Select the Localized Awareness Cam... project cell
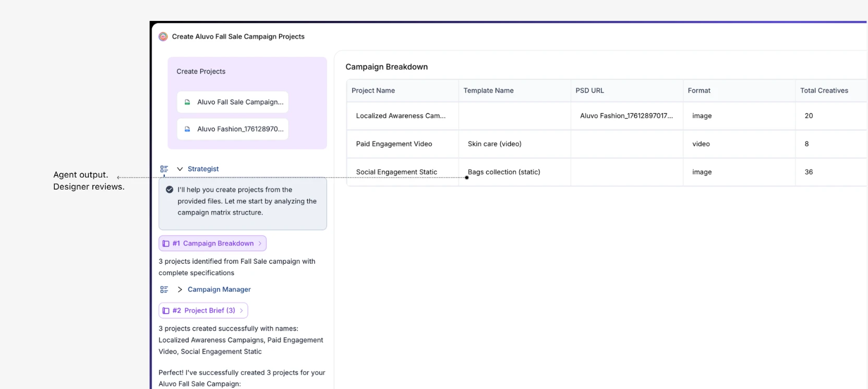868x389 pixels. click(x=403, y=116)
